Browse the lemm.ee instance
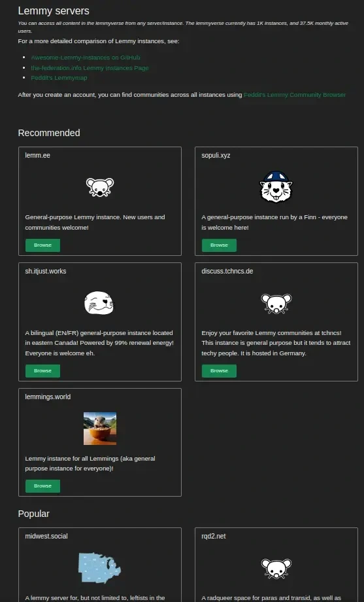The width and height of the screenshot is (364, 602). pyautogui.click(x=42, y=245)
